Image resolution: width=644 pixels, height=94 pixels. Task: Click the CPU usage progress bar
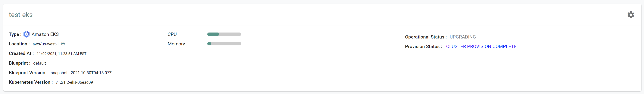(x=224, y=34)
